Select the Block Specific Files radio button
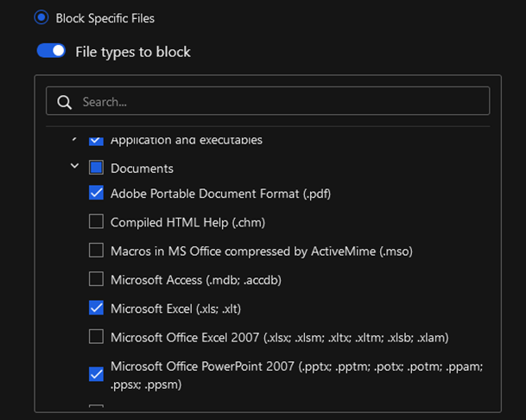 pyautogui.click(x=41, y=17)
